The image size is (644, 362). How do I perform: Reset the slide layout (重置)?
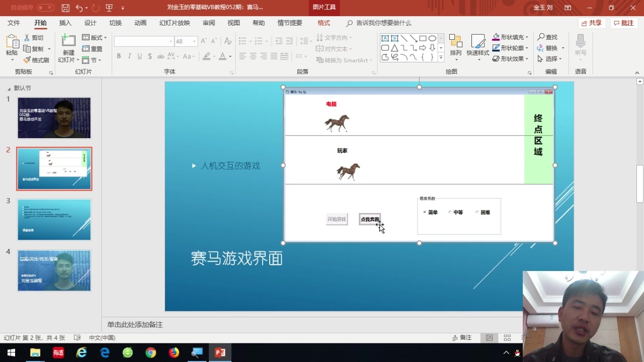92,49
